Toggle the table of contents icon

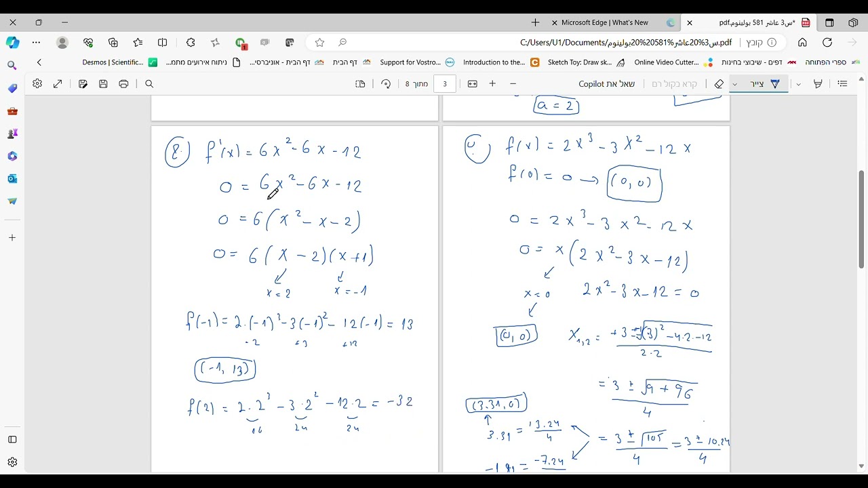click(x=842, y=84)
